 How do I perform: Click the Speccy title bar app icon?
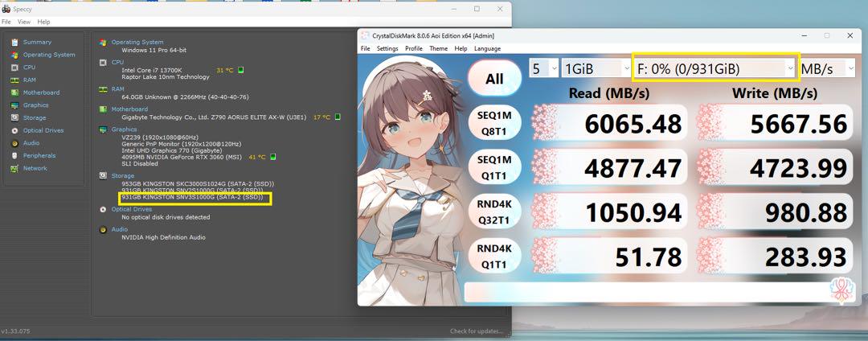point(6,9)
